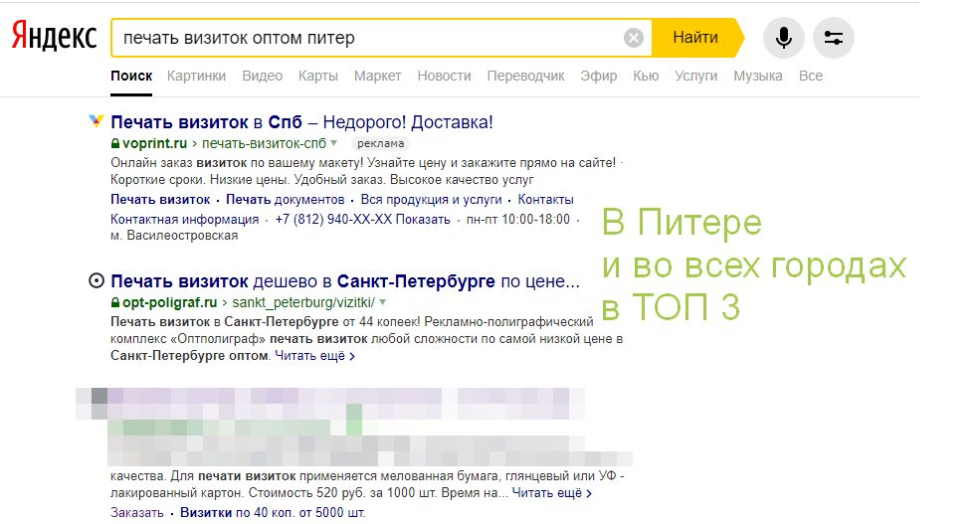
Task: Open the Переводчик tab
Action: point(525,76)
